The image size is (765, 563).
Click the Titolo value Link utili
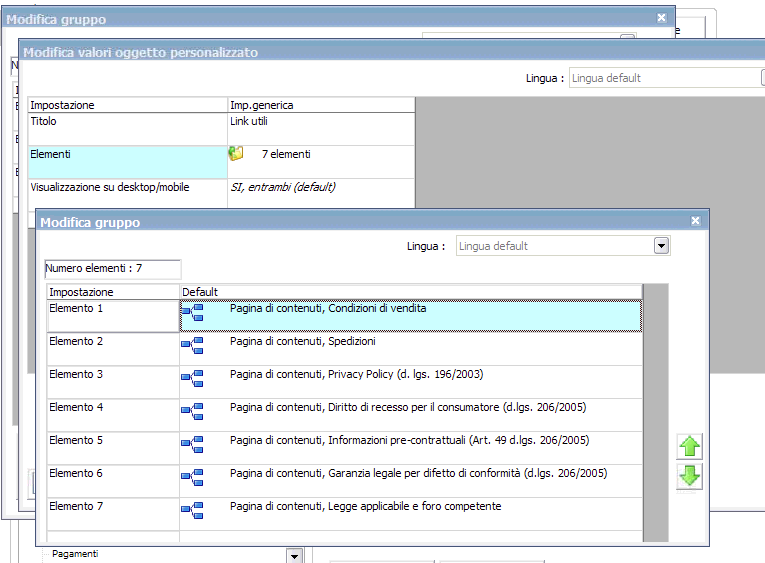249,122
